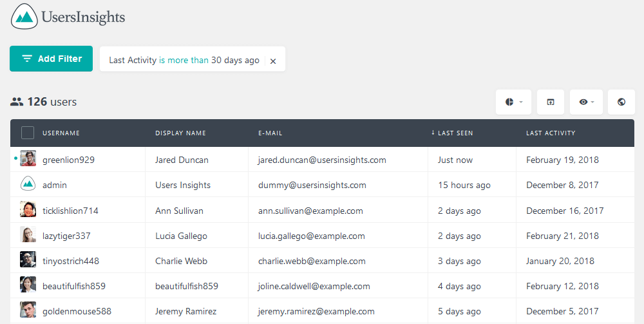644x324 pixels.
Task: Click the "is more than" filter operator
Action: [x=184, y=60]
